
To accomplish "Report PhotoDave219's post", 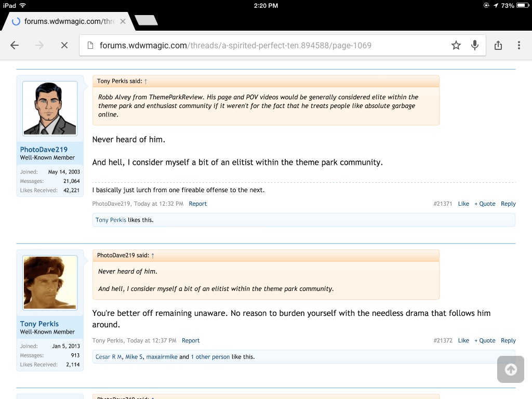I will point(197,204).
